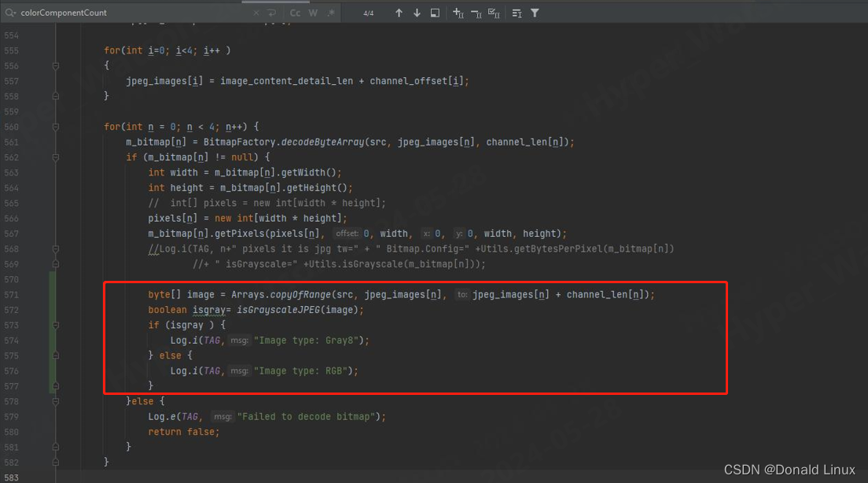This screenshot has width=868, height=483.
Task: Click the previous occurrence up arrow
Action: coord(399,13)
